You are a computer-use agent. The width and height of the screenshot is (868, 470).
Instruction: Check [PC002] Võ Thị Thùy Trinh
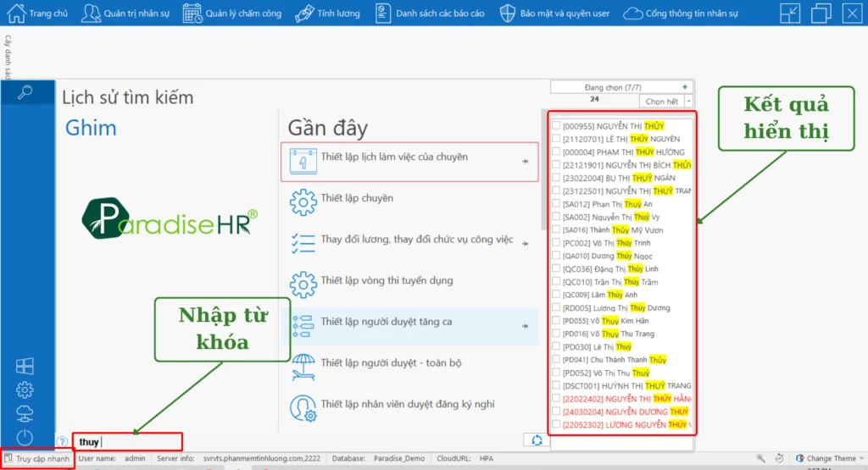(x=556, y=242)
